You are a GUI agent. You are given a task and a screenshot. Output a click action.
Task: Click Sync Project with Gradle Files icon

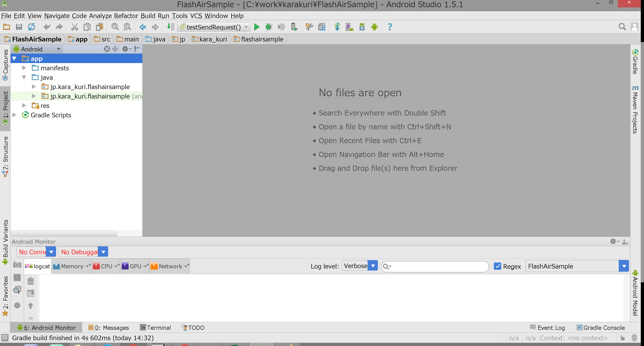337,27
